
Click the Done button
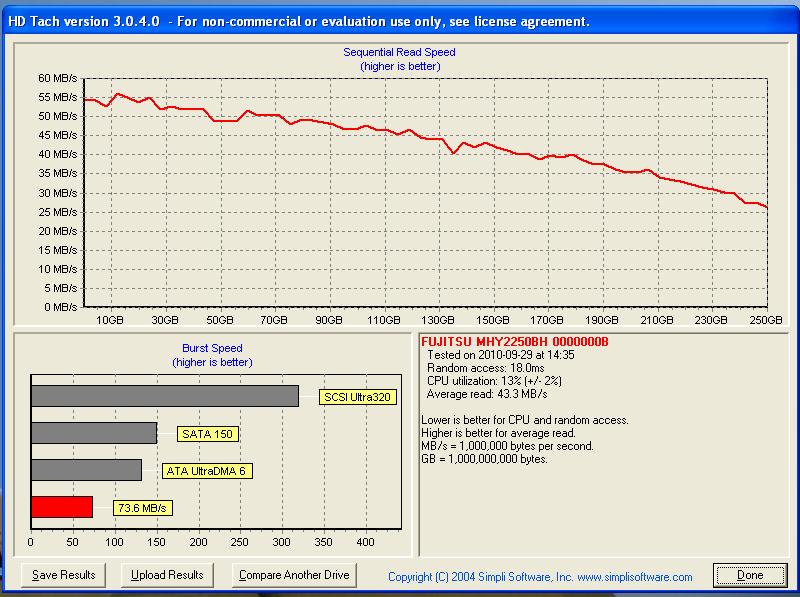point(749,575)
